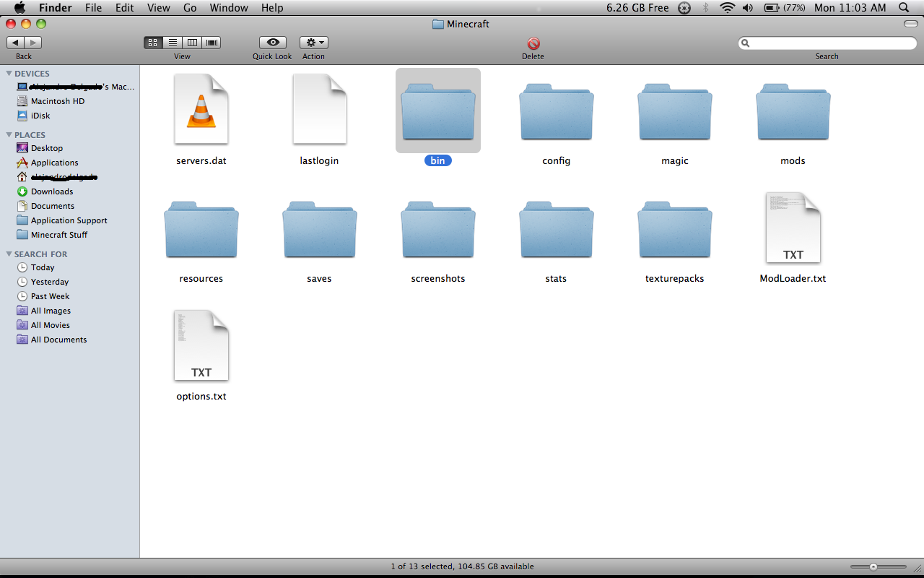Open the Go menu
Screen dimensions: 924x578
coord(190,8)
